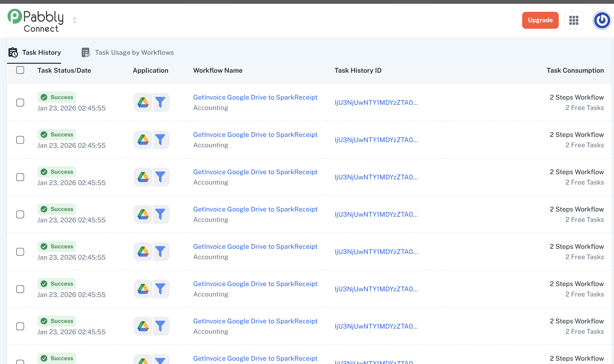The height and width of the screenshot is (364, 614).
Task: Open the apps grid menu icon
Action: pyautogui.click(x=574, y=20)
